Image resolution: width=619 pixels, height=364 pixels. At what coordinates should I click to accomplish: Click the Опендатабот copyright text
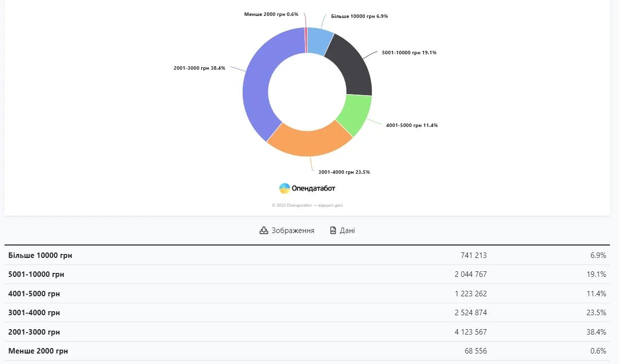point(307,205)
